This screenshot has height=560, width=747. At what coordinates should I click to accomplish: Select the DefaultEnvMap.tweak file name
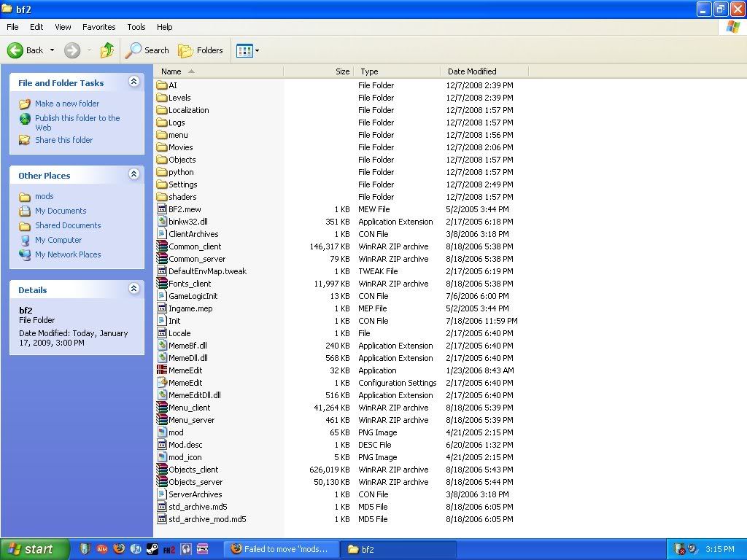click(207, 271)
